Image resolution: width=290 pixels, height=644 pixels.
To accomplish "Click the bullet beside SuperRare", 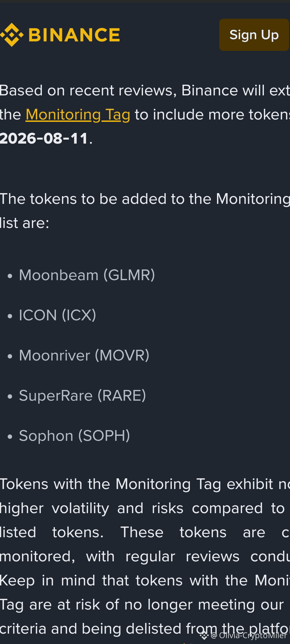I will coord(10,397).
